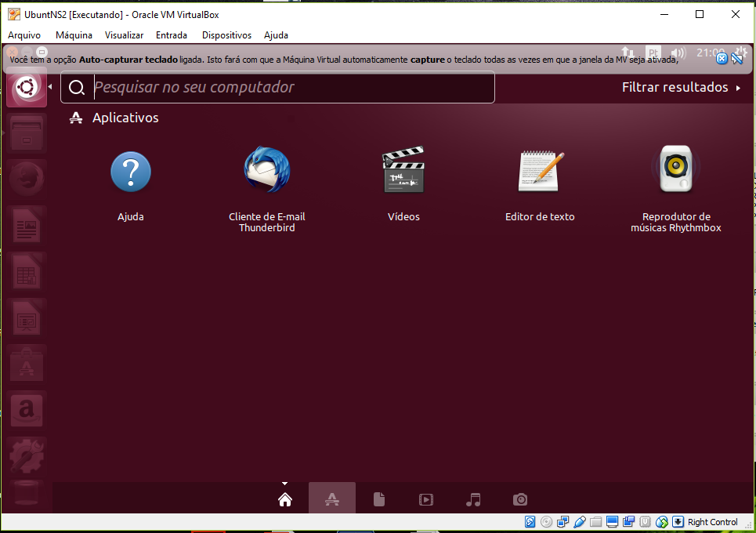
Task: Switch to Home lens in Dash
Action: click(x=285, y=499)
